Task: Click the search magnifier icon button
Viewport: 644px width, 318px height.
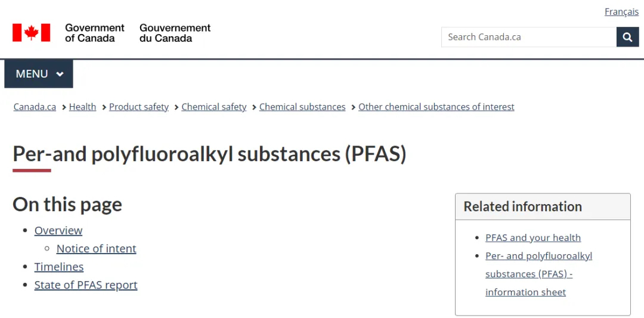Action: (x=627, y=37)
